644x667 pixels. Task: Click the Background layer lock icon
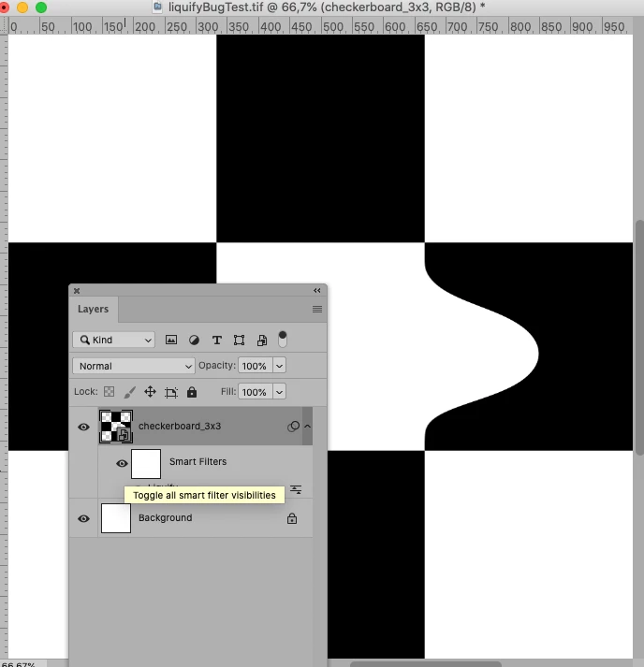(x=292, y=518)
